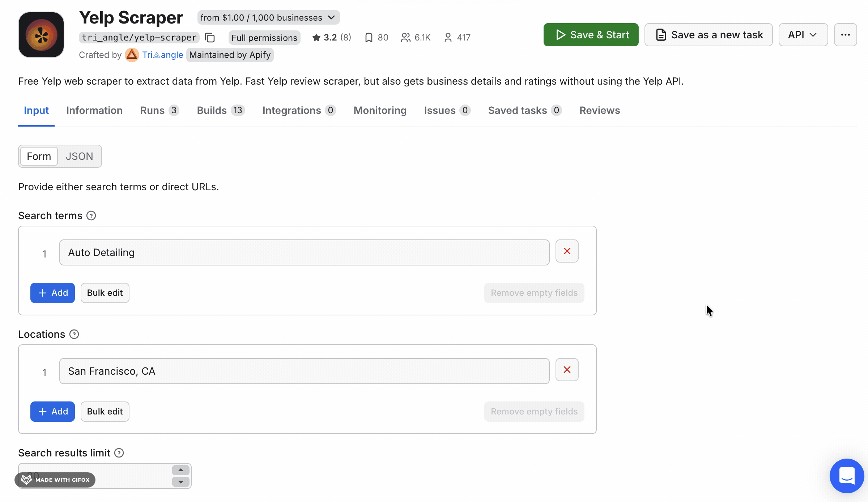The width and height of the screenshot is (868, 502).
Task: Open the Issues tab
Action: pos(447,111)
